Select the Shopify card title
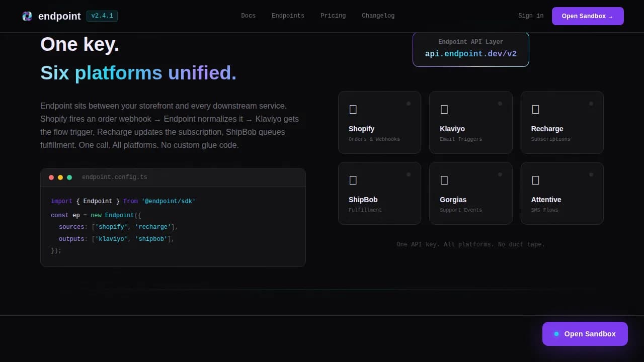The height and width of the screenshot is (362, 644). pos(361,129)
